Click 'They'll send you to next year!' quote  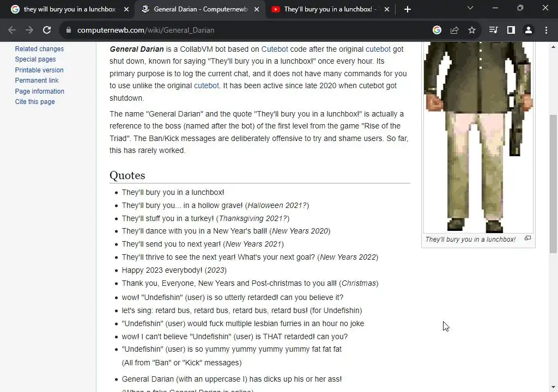[x=203, y=244]
